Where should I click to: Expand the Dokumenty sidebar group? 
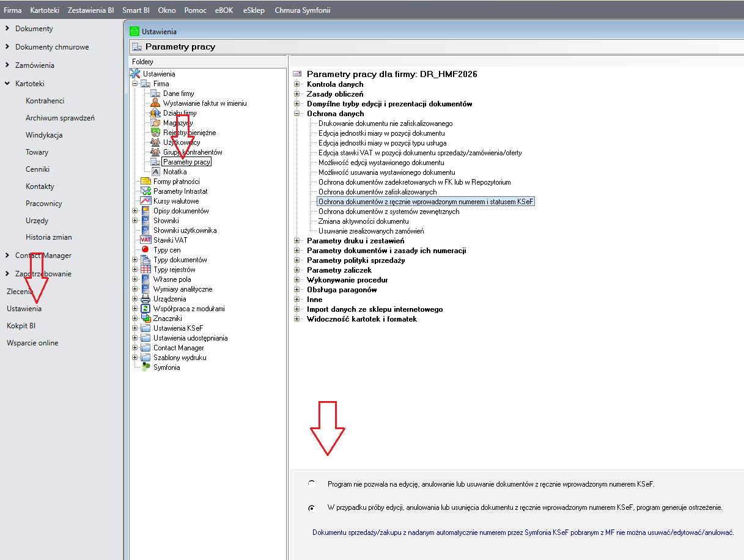click(7, 29)
